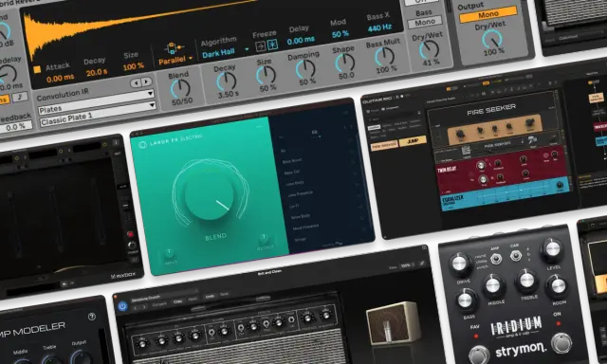Click previous Convolution IR arrow
This screenshot has width=607, height=364.
click(x=136, y=82)
